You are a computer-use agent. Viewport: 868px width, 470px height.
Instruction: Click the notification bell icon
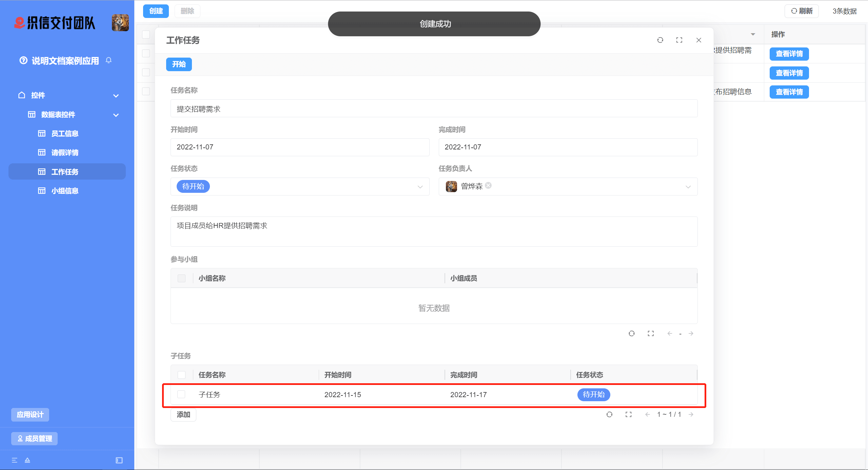(108, 60)
